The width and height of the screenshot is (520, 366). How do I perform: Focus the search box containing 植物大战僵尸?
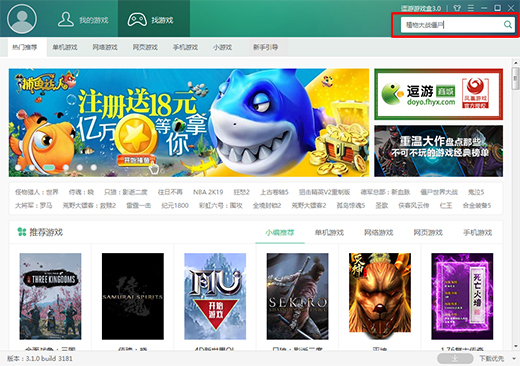[x=451, y=25]
